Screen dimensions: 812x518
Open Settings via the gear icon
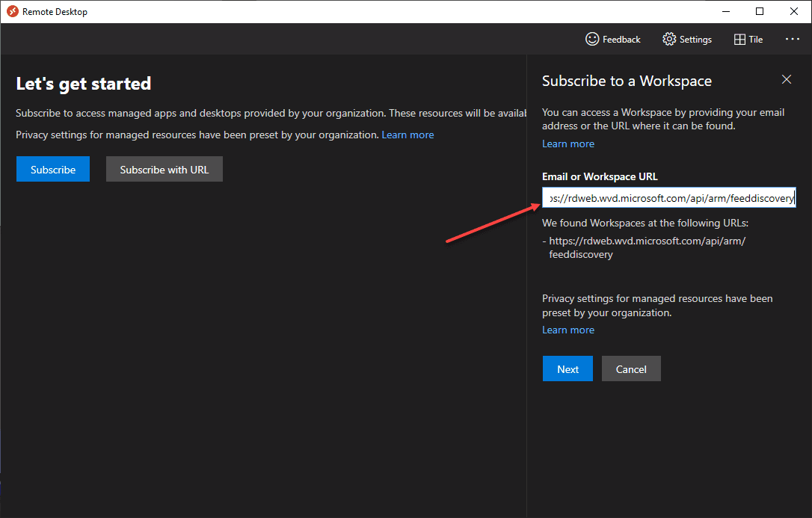pos(686,39)
